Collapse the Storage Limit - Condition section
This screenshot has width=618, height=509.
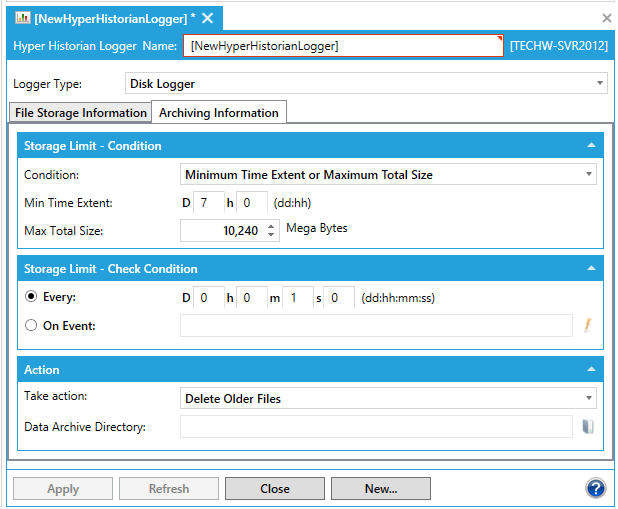[x=590, y=146]
